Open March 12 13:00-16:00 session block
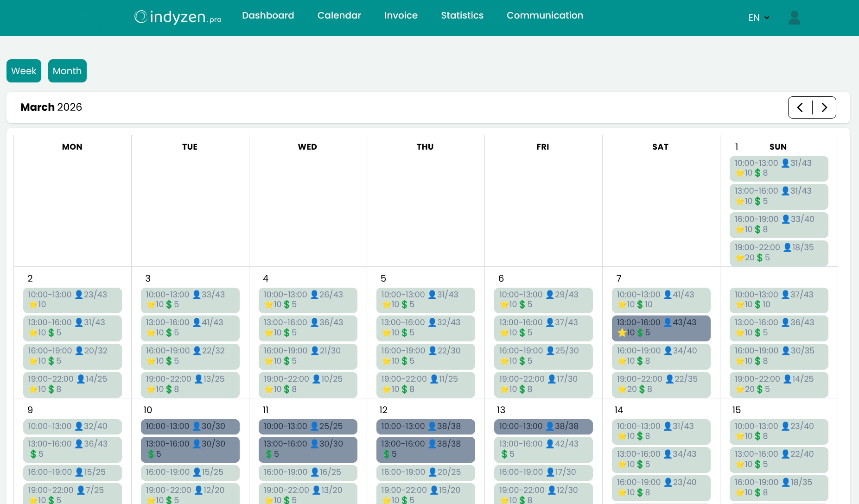Screen dimensions: 859x504 [425, 449]
